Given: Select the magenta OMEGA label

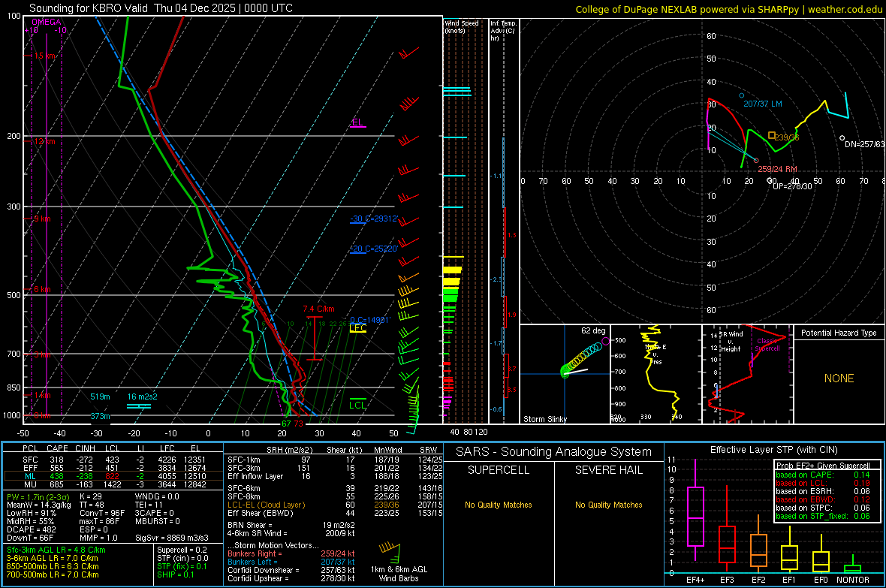Looking at the screenshot, I should [47, 22].
